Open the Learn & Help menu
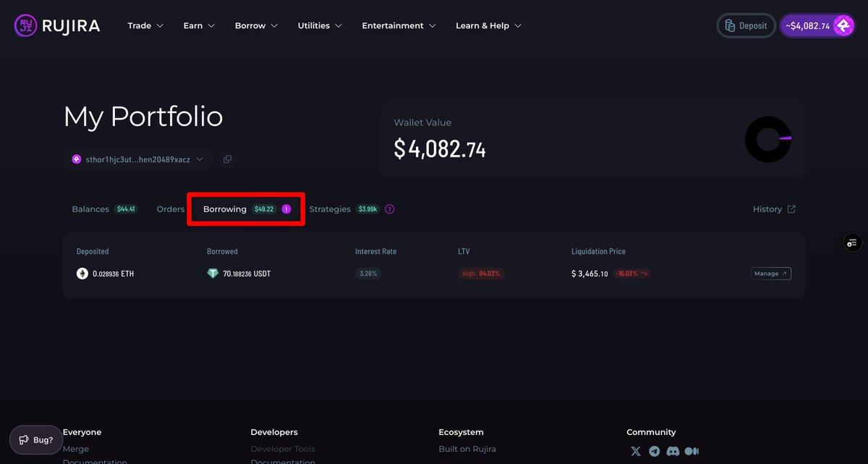This screenshot has width=868, height=464. coord(488,25)
